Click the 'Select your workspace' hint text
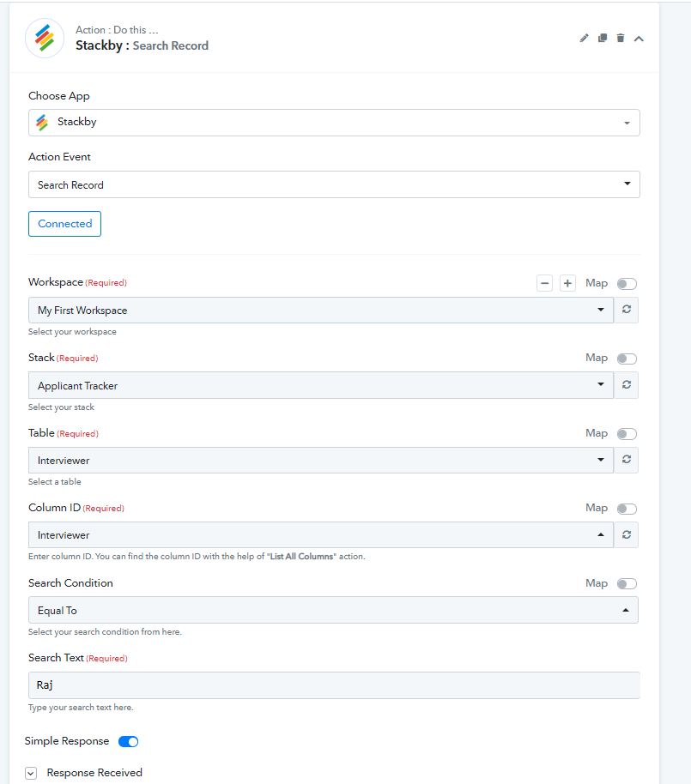The width and height of the screenshot is (691, 784). [x=72, y=331]
